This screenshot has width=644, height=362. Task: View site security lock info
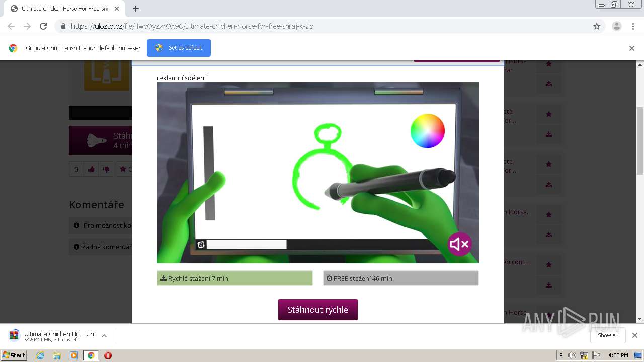63,26
